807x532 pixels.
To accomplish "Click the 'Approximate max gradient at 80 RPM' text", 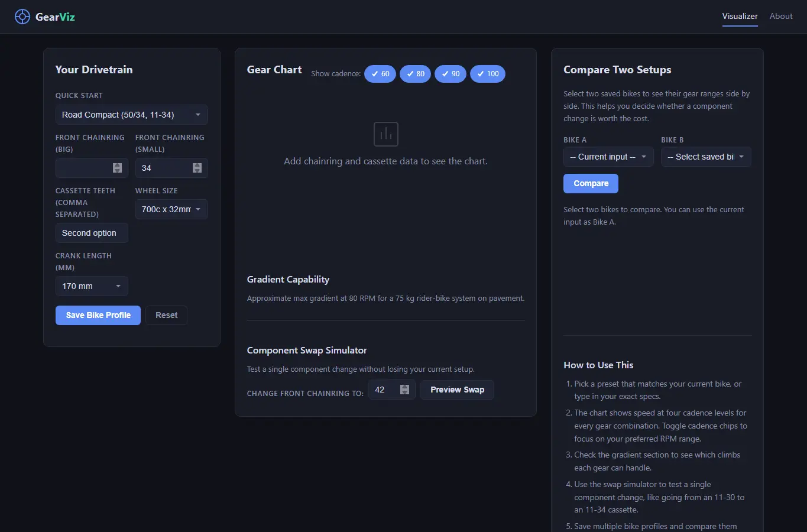I will (385, 298).
